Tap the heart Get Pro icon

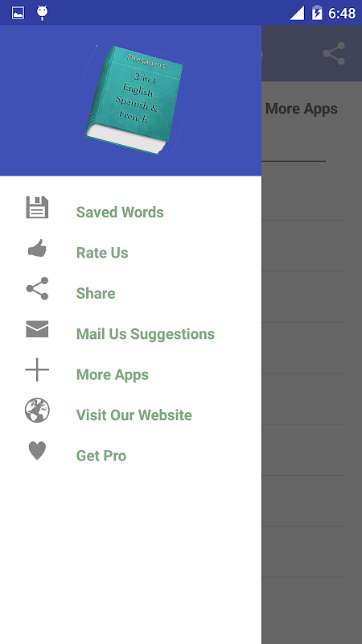[x=37, y=451]
